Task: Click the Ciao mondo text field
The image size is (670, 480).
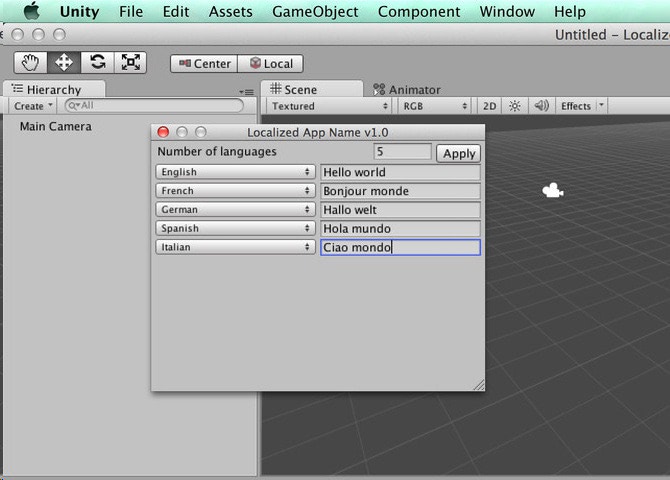Action: tap(400, 247)
